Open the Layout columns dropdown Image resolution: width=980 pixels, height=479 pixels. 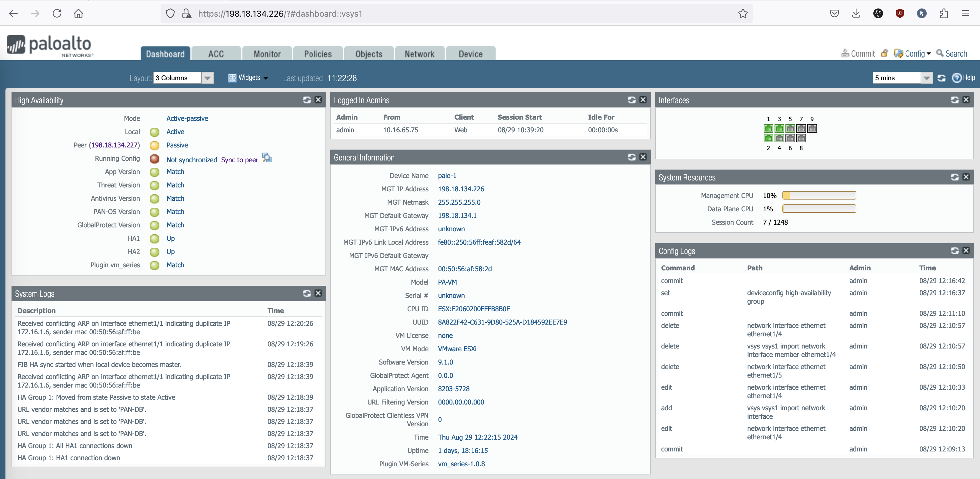[x=207, y=78]
